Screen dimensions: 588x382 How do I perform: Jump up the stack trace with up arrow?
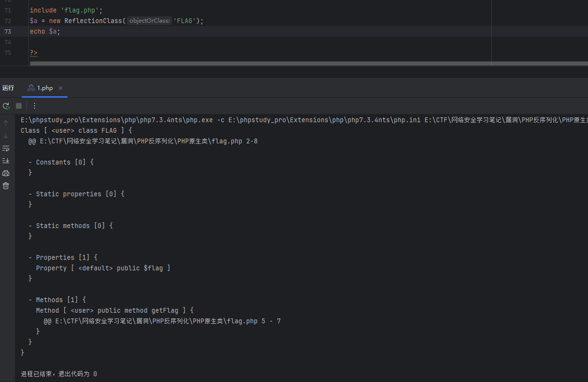pyautogui.click(x=6, y=123)
